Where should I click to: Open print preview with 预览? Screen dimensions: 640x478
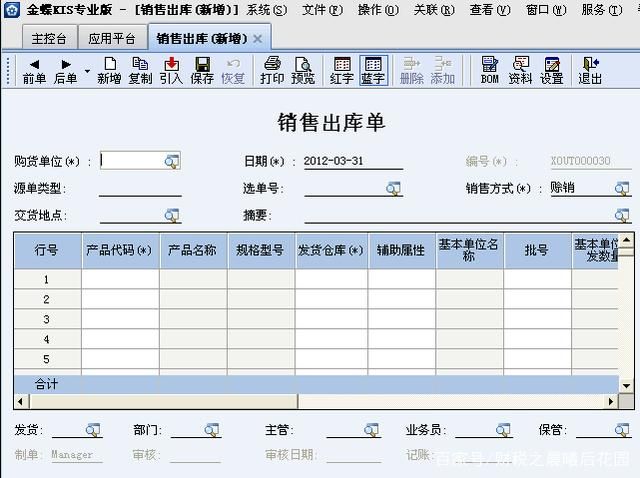tap(303, 71)
